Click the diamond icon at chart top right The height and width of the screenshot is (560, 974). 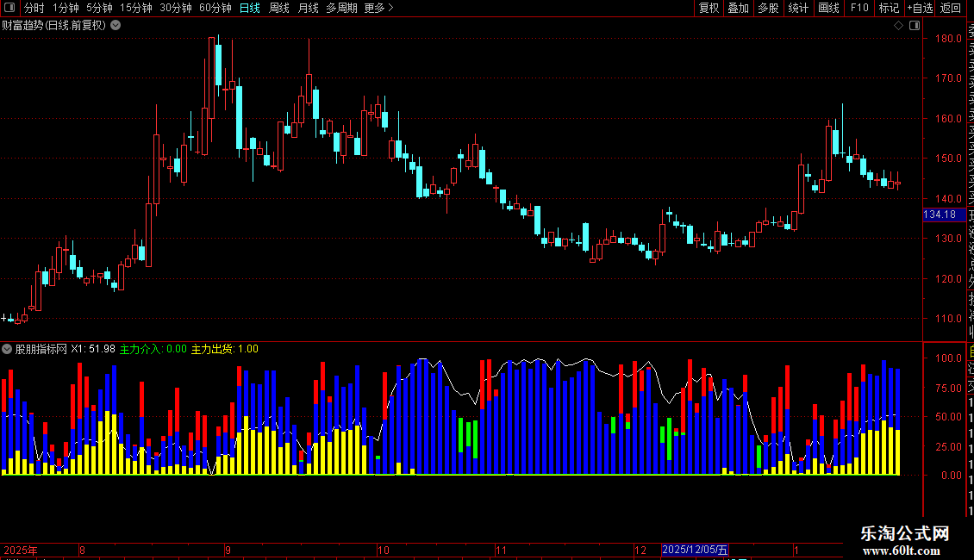tap(898, 26)
